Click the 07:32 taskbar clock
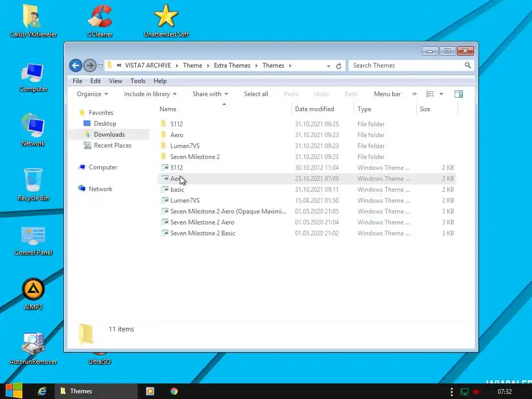 (504, 392)
